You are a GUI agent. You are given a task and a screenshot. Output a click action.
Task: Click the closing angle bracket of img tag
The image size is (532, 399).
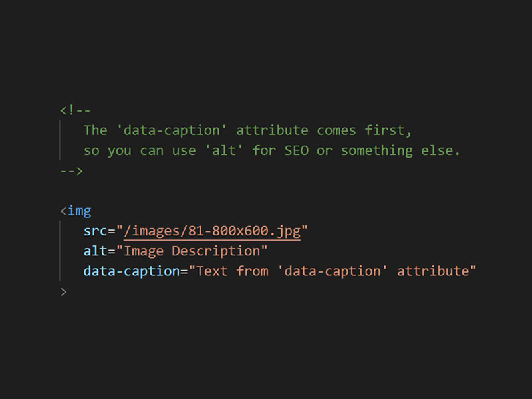pyautogui.click(x=63, y=292)
